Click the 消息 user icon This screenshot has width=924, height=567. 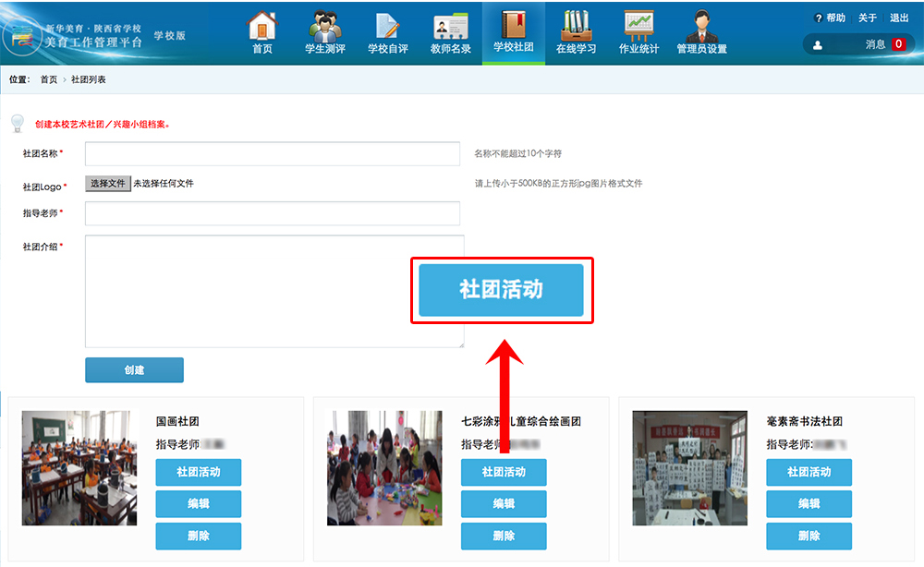(817, 44)
